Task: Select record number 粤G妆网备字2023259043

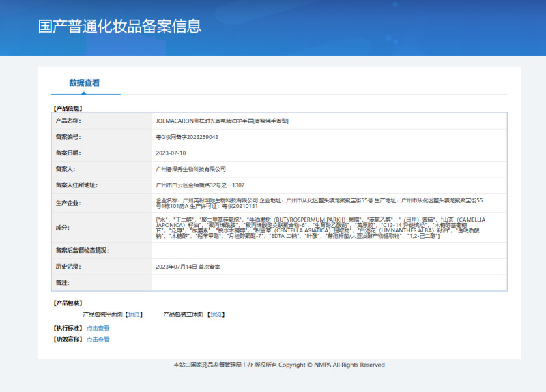Action: click(187, 137)
